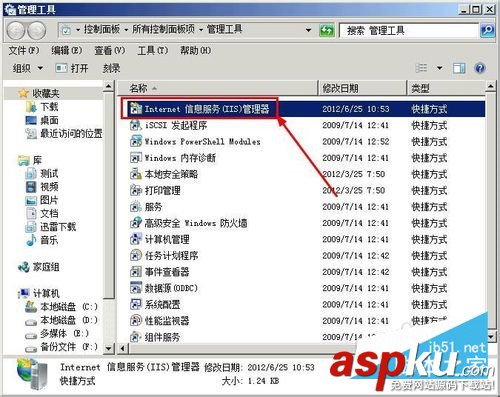Open the 测试 library
Viewport: 500px width, 397px height.
[x=49, y=173]
